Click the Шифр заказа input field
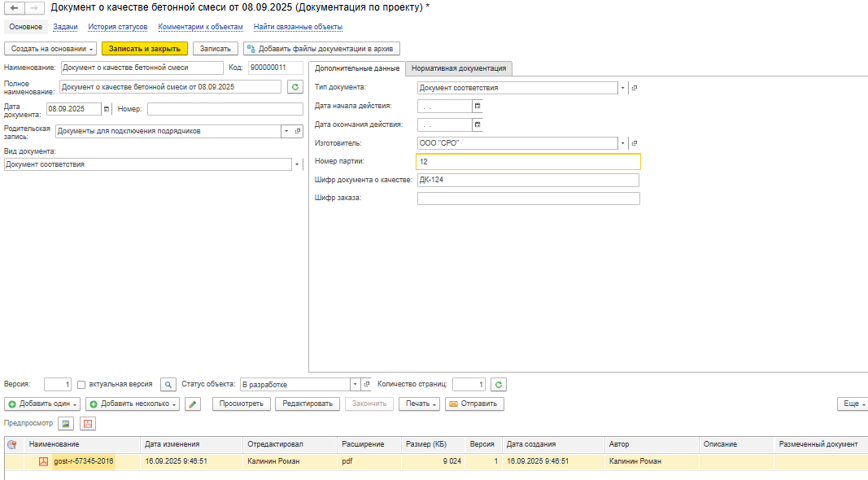868x480 pixels. (528, 199)
